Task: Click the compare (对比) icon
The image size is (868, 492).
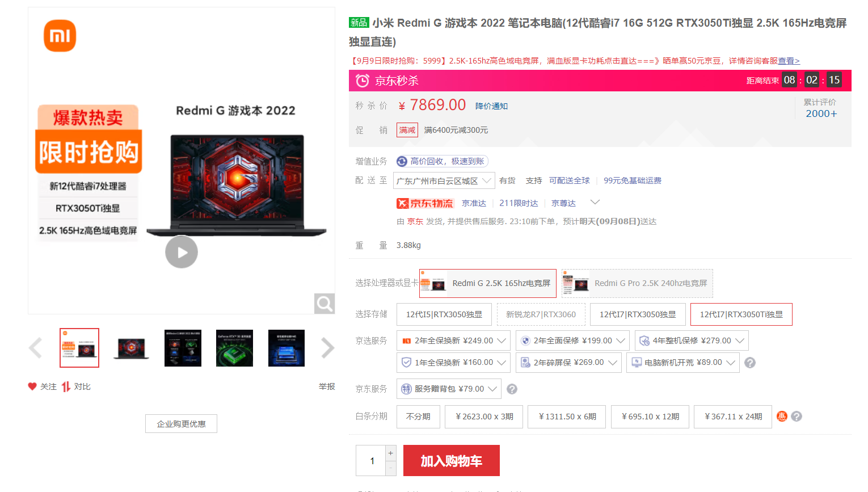Action: pos(66,386)
